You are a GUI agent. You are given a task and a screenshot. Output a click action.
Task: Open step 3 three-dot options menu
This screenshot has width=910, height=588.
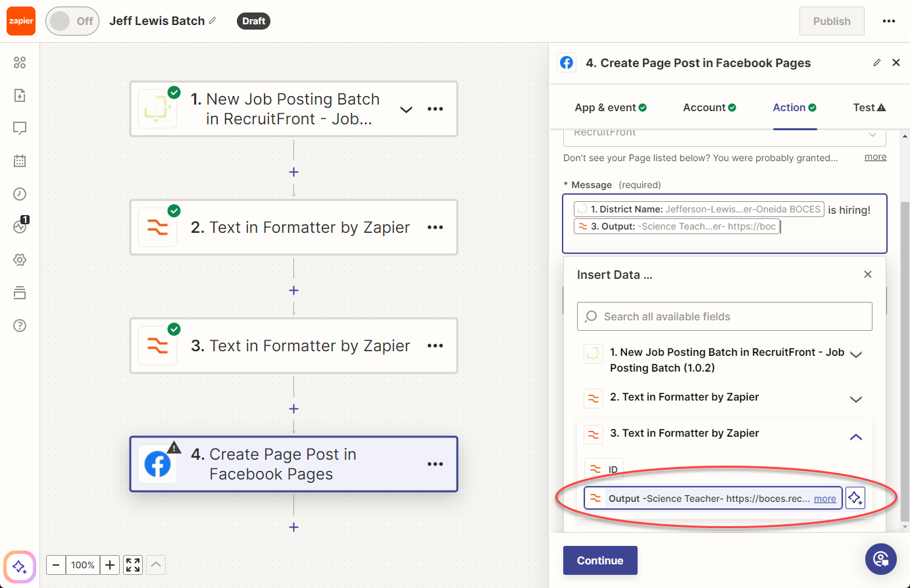click(x=436, y=346)
